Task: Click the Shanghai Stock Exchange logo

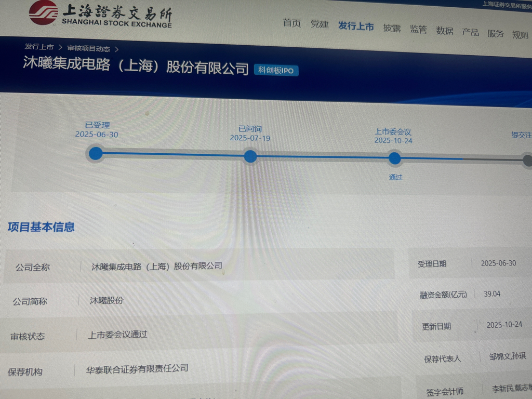Action: [100, 14]
